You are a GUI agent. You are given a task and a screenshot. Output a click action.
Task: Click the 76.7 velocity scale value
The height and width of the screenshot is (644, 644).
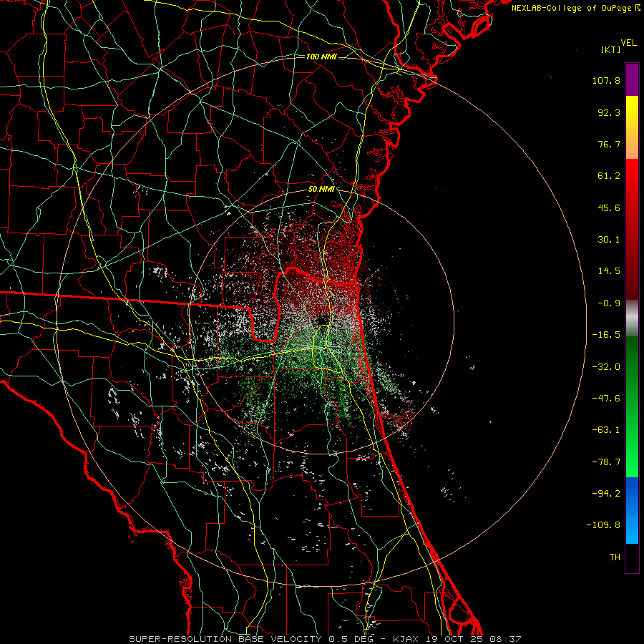point(609,144)
